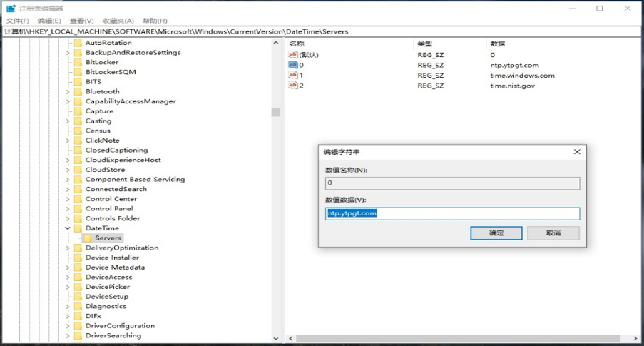644x346 pixels.
Task: Click the Control Panel folder icon
Action: [78, 209]
